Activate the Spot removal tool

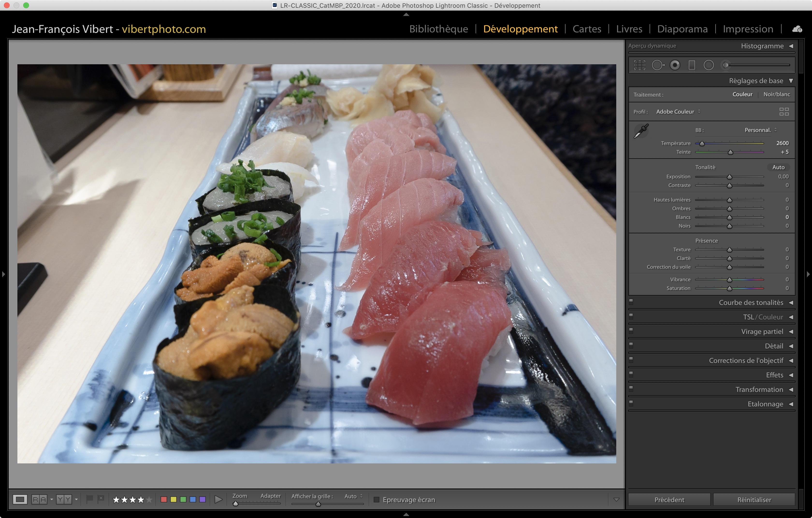pyautogui.click(x=658, y=65)
